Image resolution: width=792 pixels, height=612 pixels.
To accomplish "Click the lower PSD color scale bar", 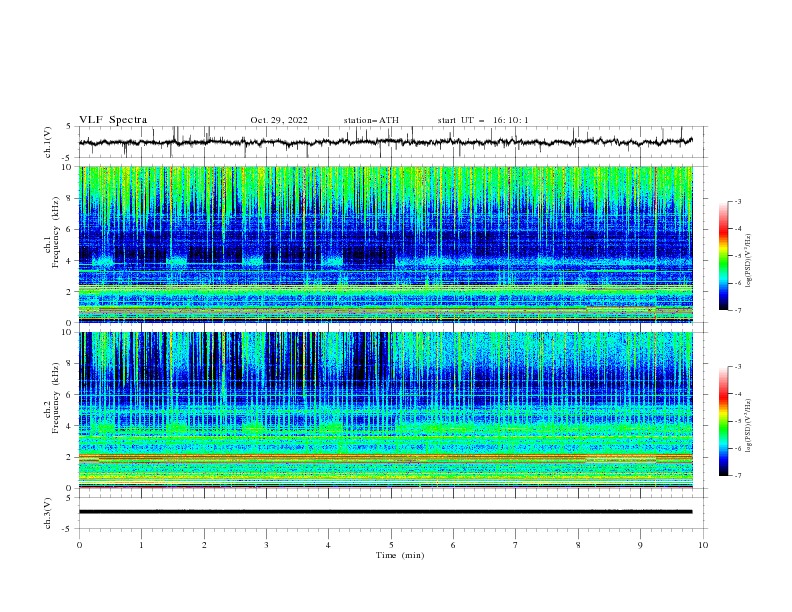I will 724,421.
